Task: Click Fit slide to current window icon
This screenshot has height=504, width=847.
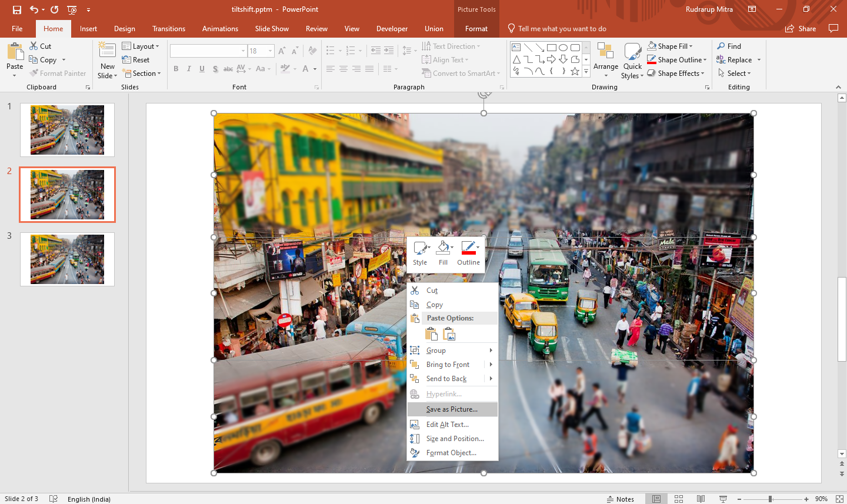Action: (840, 499)
